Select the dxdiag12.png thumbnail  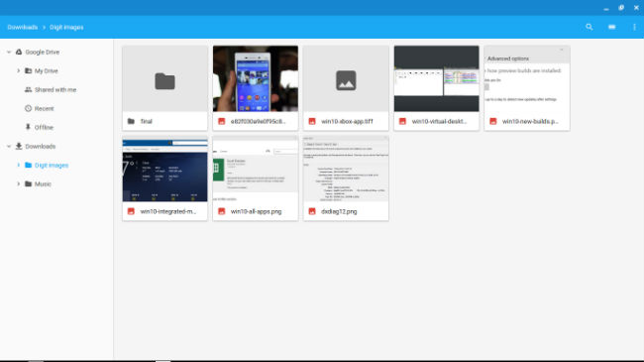point(346,169)
